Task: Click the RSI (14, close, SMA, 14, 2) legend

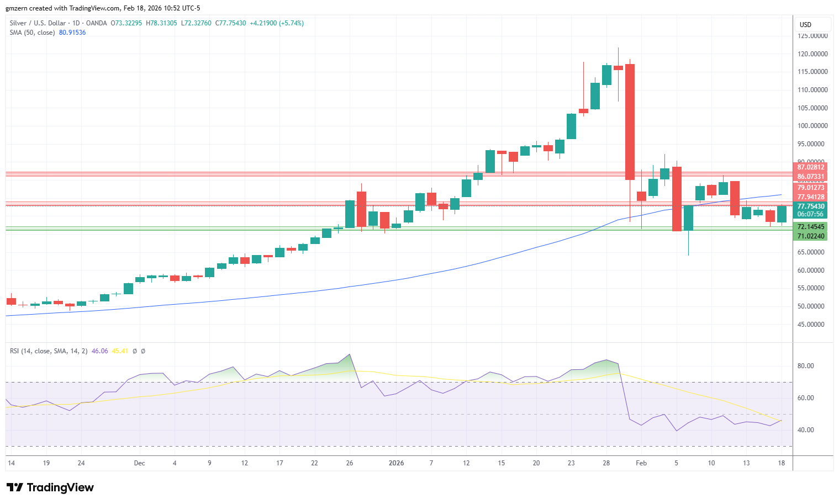Action: click(49, 351)
